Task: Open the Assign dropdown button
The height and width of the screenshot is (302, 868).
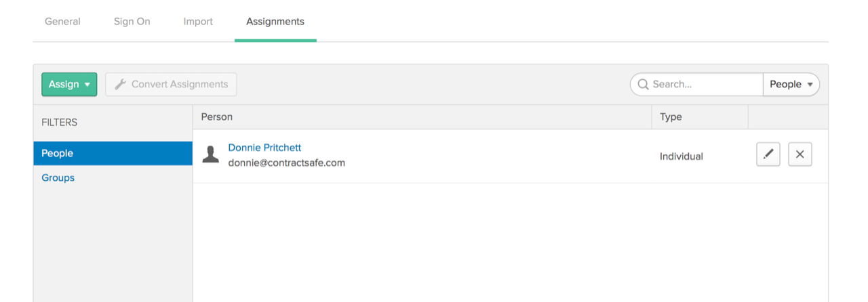Action: 69,85
